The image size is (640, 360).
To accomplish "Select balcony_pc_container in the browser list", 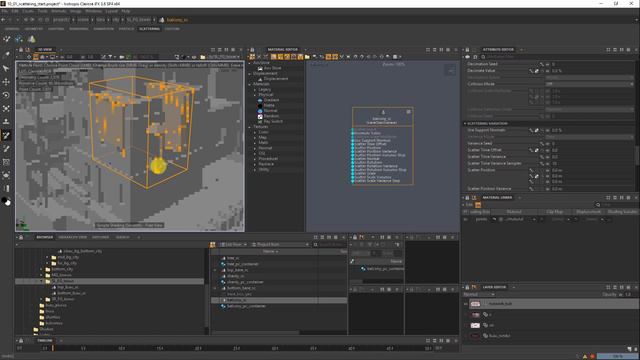I will tap(246, 306).
